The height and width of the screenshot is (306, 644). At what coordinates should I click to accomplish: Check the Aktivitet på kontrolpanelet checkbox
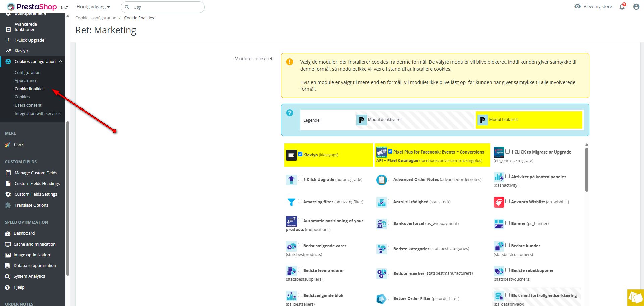508,176
